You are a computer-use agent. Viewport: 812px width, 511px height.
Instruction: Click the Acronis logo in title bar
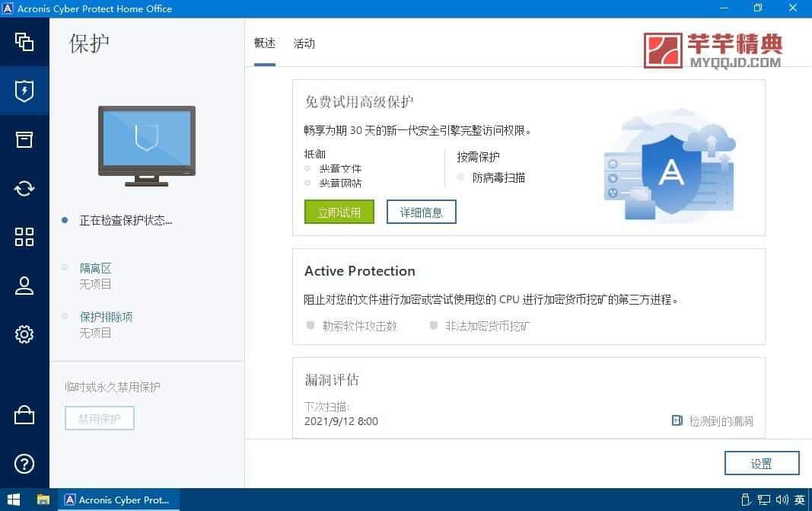pyautogui.click(x=8, y=8)
